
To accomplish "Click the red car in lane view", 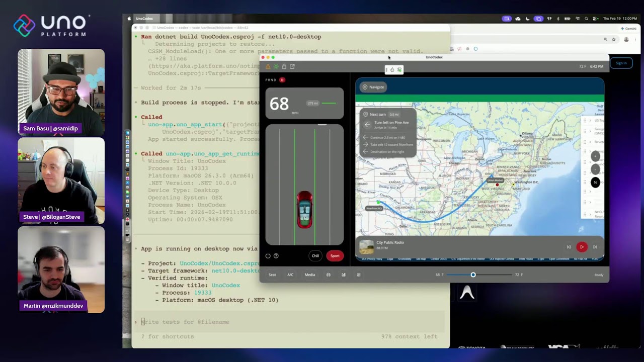I will (304, 210).
